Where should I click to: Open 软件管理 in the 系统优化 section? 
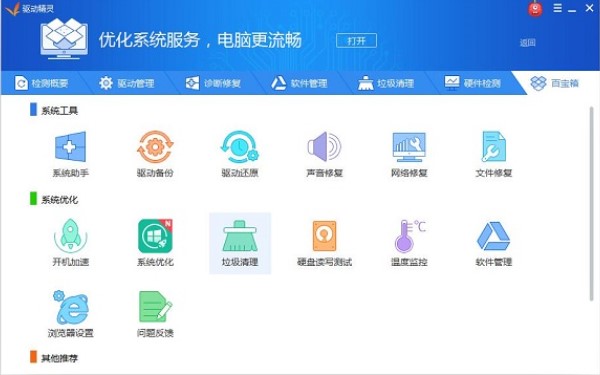pos(494,243)
